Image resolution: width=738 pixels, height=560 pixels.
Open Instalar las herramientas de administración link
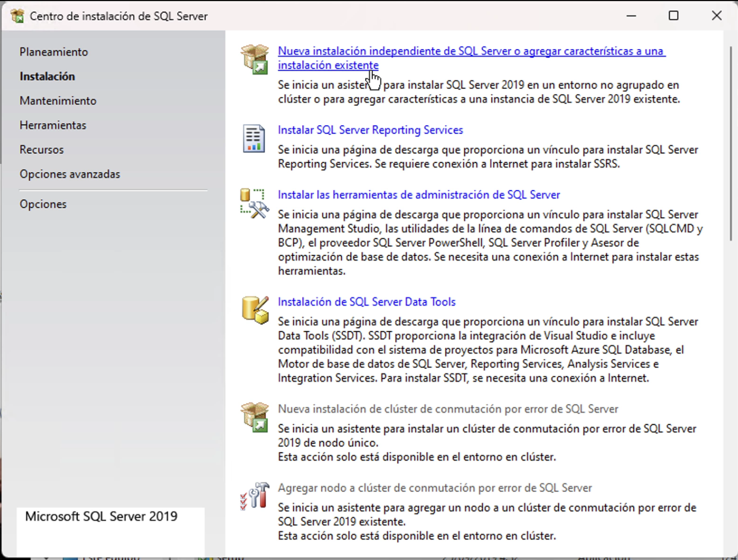pos(419,194)
